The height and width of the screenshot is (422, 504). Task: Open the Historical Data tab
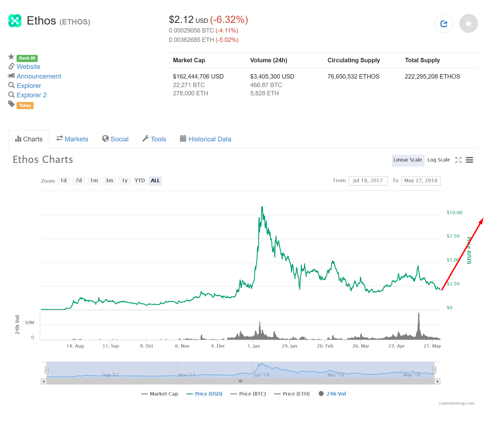(x=206, y=139)
